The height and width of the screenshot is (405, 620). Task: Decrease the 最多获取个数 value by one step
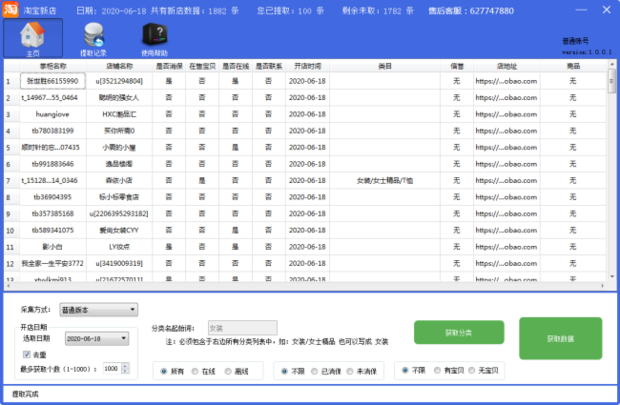(x=125, y=371)
